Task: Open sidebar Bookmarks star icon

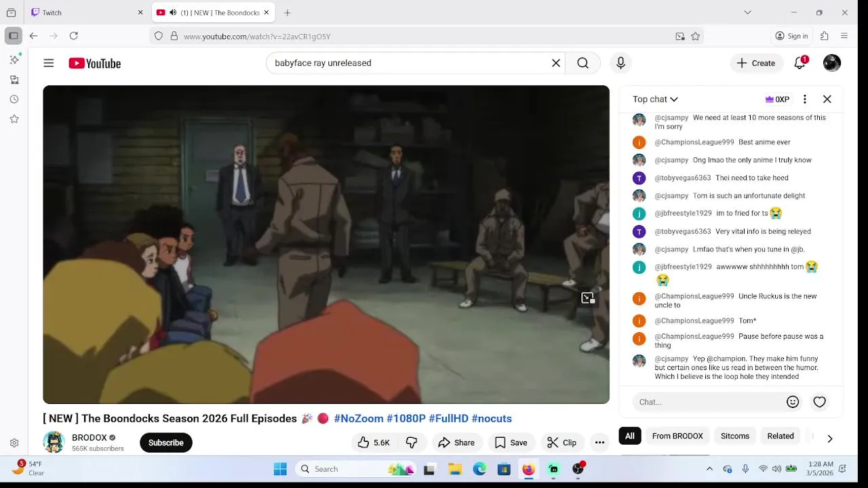Action: tap(14, 119)
